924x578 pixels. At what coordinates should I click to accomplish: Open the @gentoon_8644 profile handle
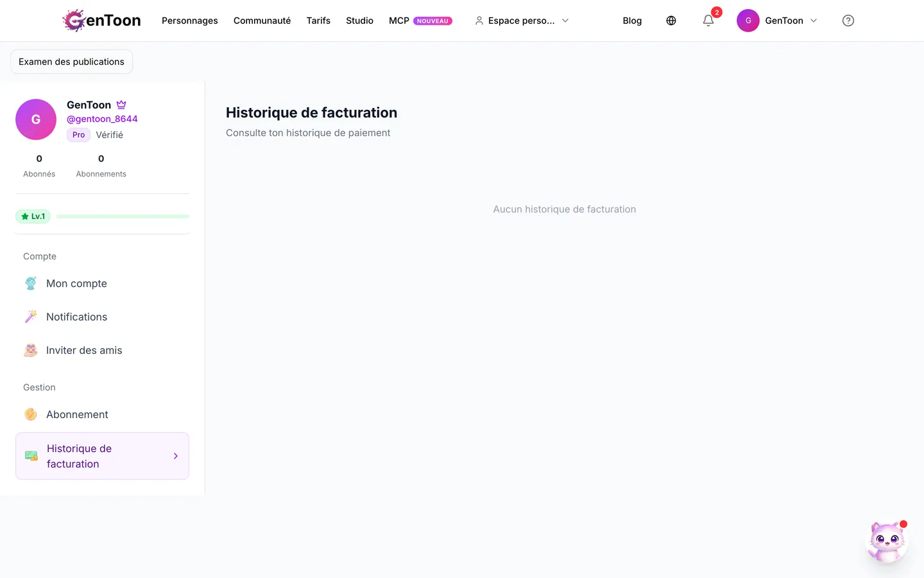tap(102, 119)
